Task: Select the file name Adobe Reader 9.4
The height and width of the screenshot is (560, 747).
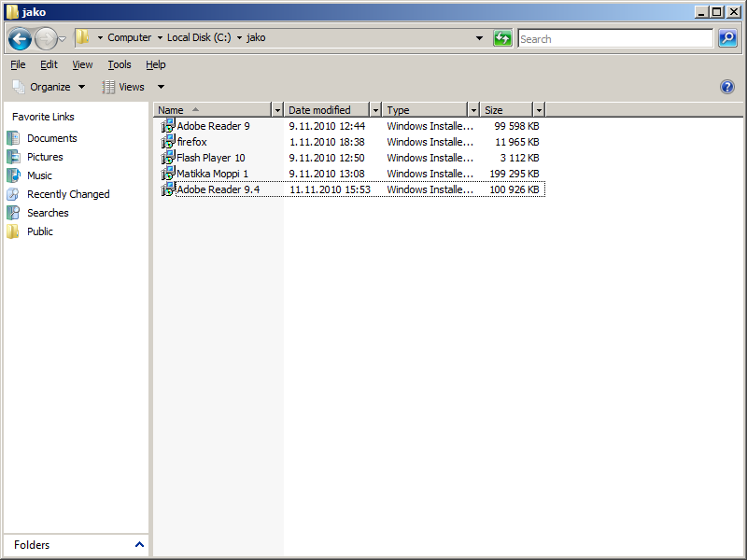Action: [218, 189]
